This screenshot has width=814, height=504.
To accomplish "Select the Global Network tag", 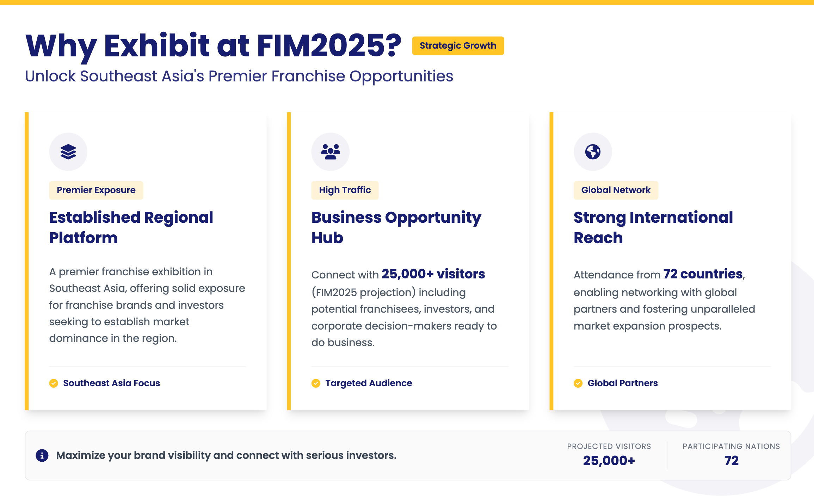I will 616,190.
